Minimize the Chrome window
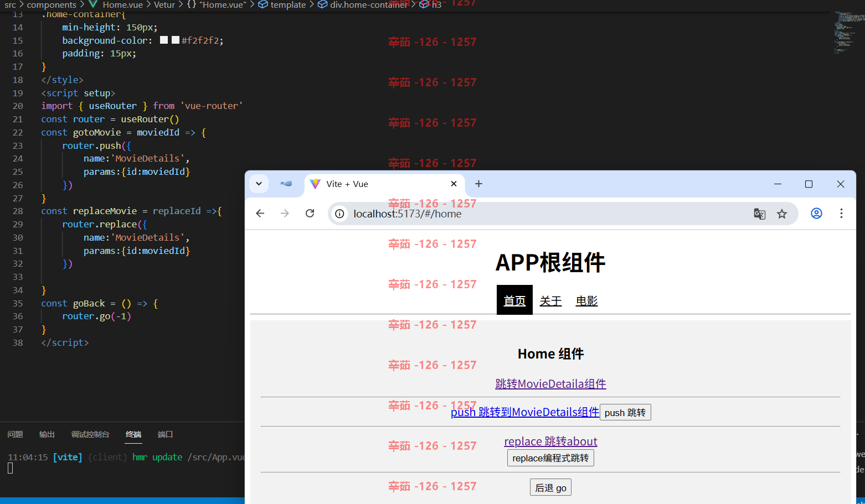The width and height of the screenshot is (865, 504). click(x=778, y=184)
